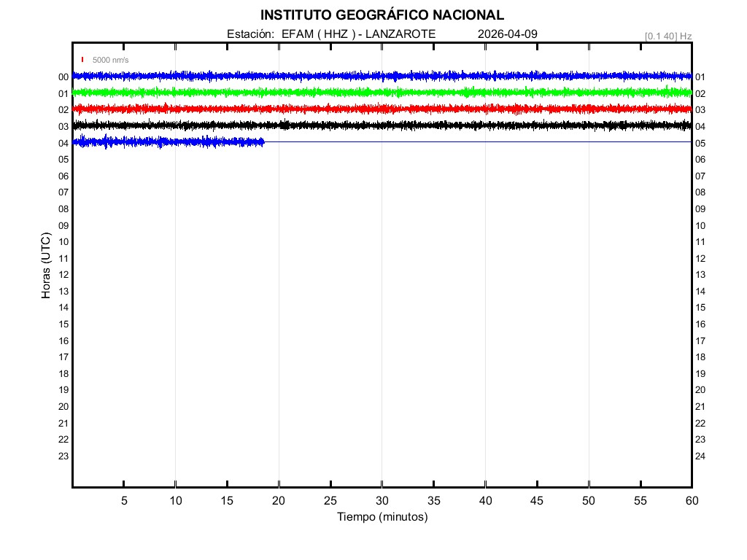Click the "INSTITUTO GEOGRÁFICO NACIONAL" title

point(382,15)
